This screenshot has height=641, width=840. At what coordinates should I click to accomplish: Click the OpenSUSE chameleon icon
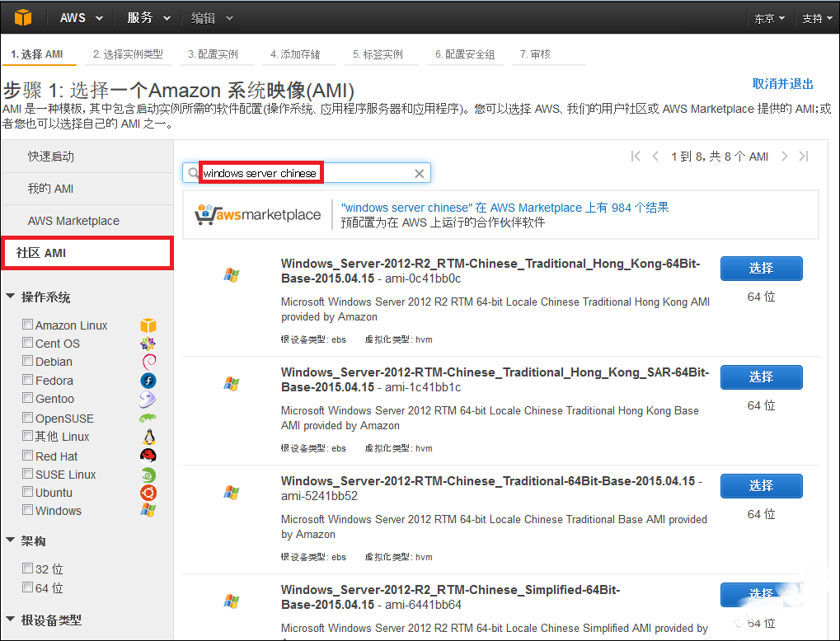[148, 418]
